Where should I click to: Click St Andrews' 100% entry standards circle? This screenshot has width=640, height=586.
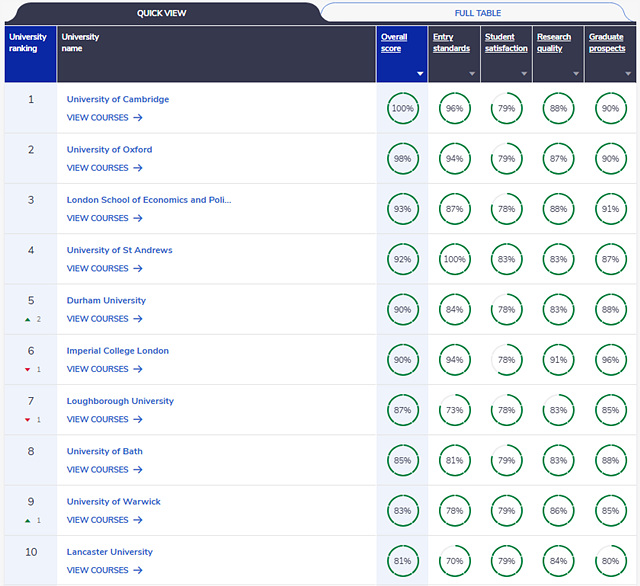click(454, 259)
